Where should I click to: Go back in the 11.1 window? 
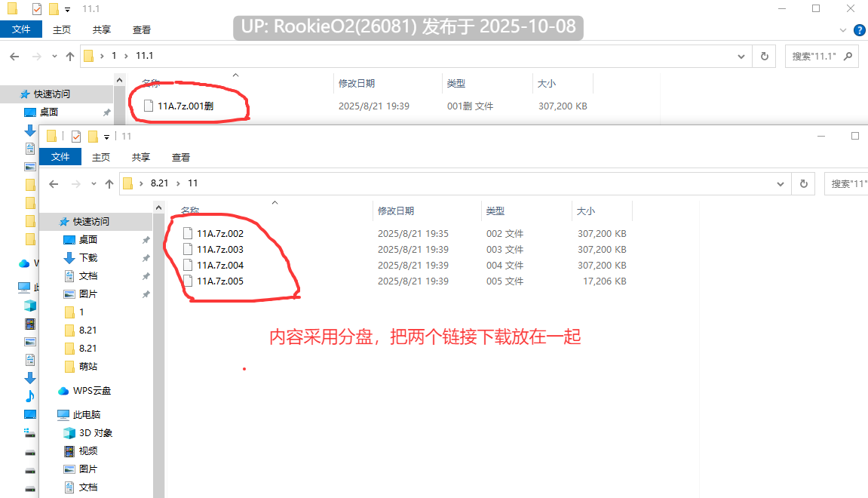point(14,57)
